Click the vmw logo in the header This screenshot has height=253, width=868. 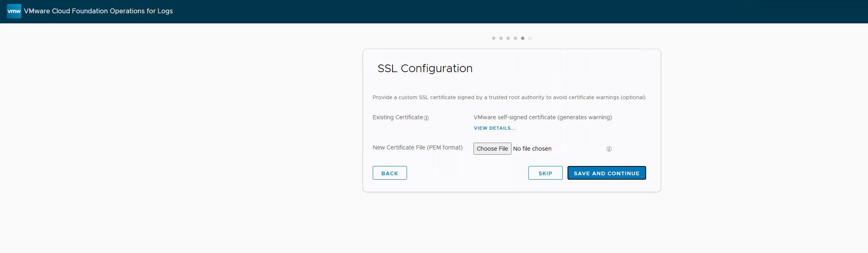pos(14,11)
